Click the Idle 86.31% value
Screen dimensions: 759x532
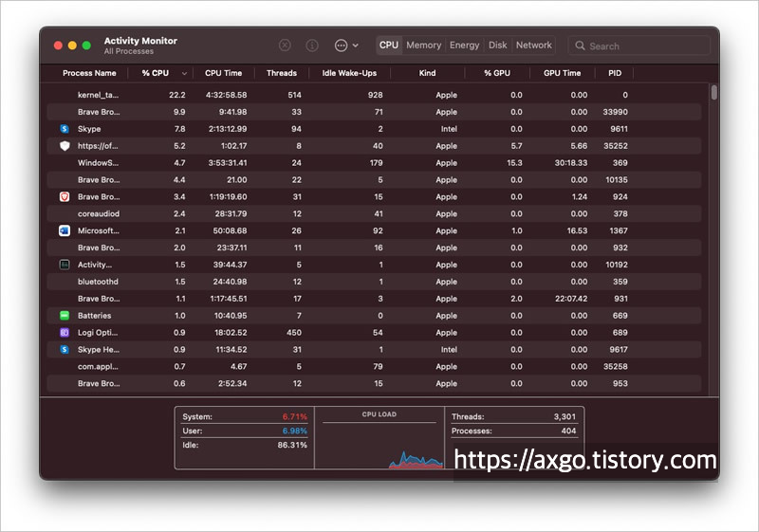pos(292,445)
